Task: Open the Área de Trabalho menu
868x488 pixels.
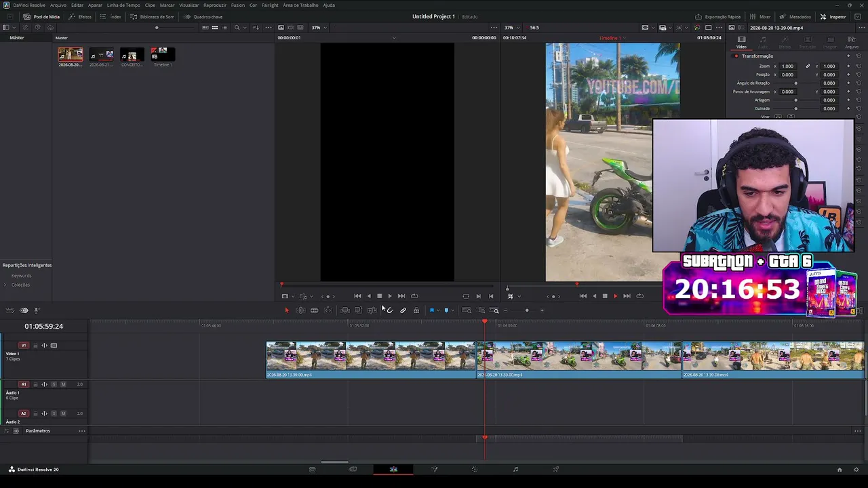Action: [300, 5]
